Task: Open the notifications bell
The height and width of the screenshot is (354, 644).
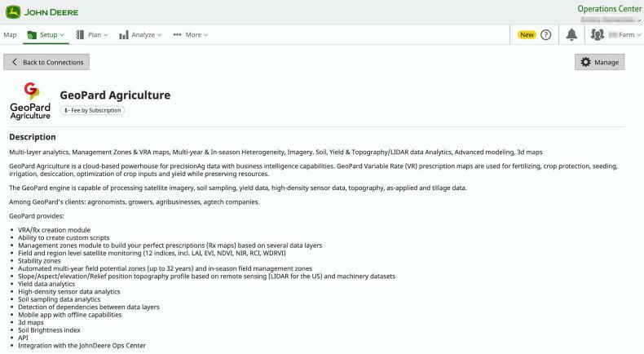Action: coord(572,35)
